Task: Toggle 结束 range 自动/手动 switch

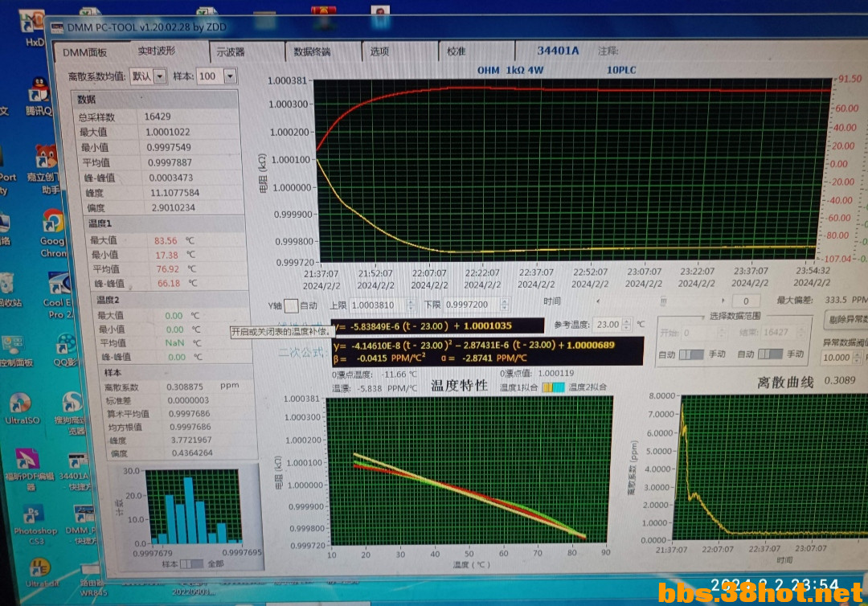Action: (770, 354)
